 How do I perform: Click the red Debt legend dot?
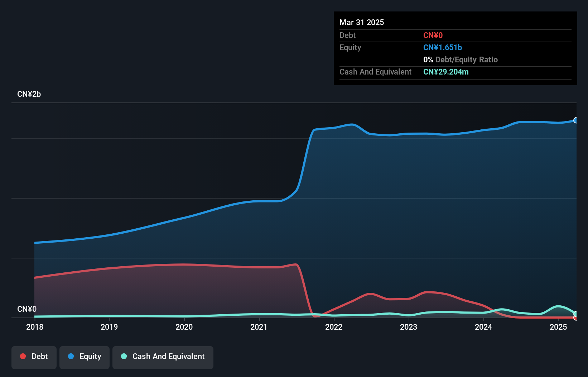23,356
